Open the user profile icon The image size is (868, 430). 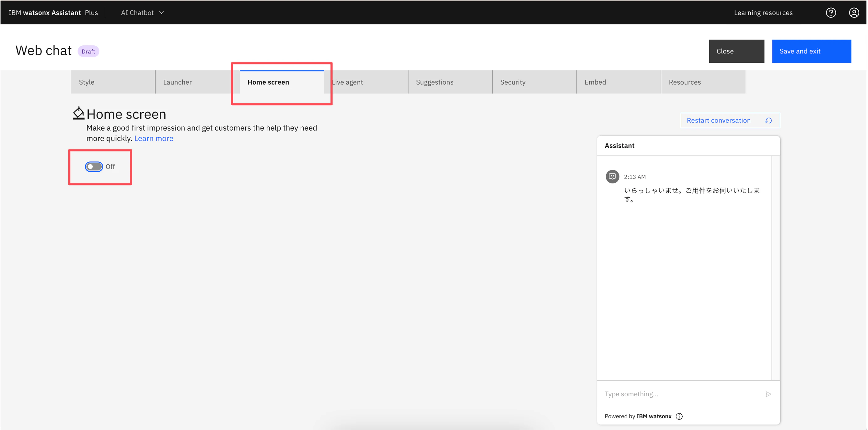[x=853, y=13]
